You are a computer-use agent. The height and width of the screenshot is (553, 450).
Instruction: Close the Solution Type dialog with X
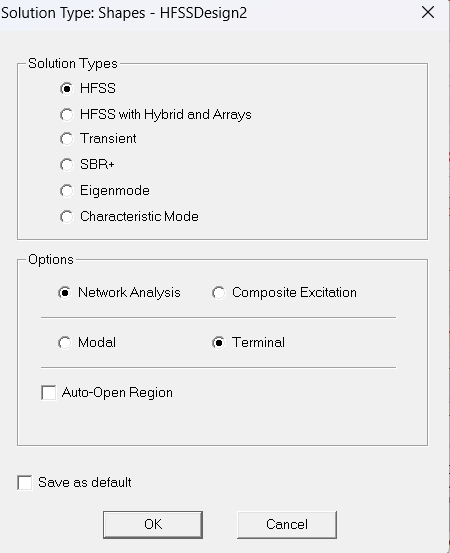[428, 13]
